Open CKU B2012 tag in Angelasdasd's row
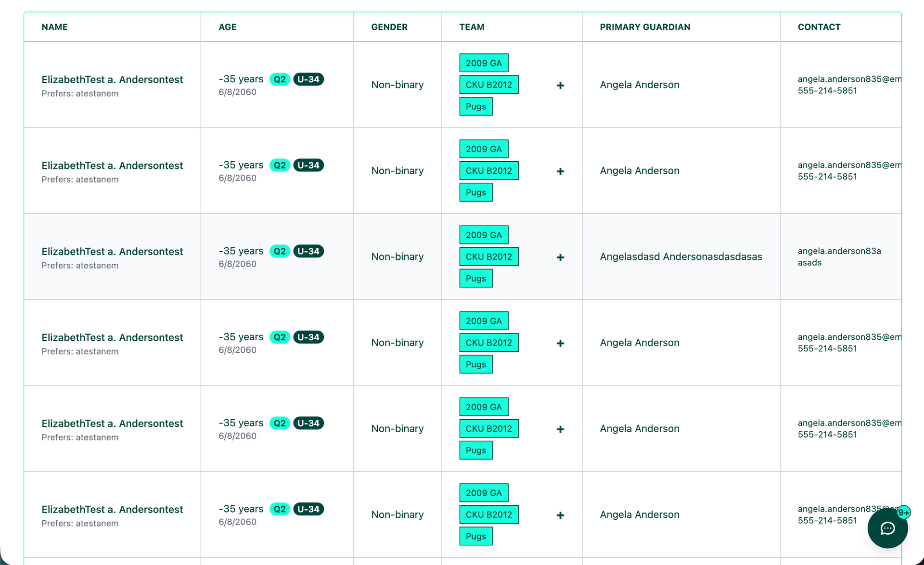 tap(489, 257)
